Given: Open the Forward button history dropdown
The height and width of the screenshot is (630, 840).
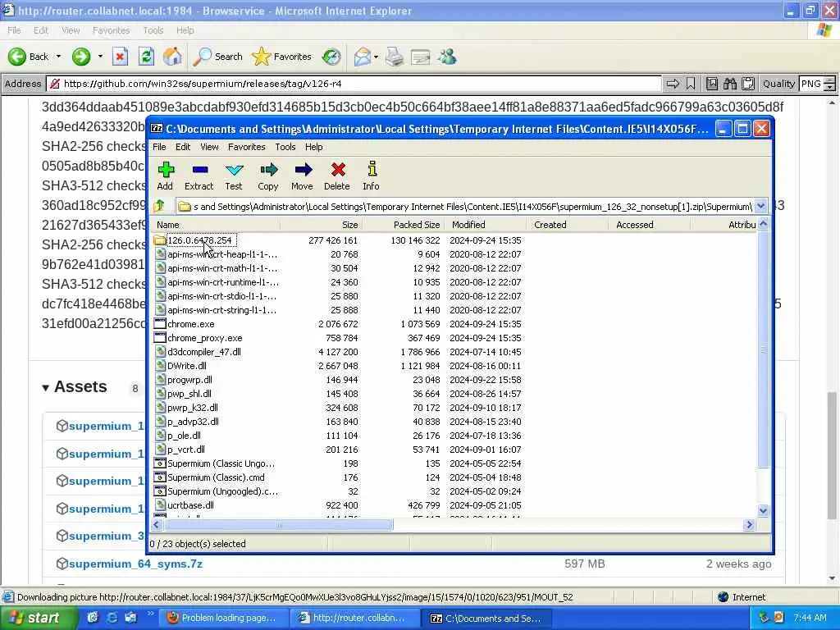Looking at the screenshot, I should point(99,57).
